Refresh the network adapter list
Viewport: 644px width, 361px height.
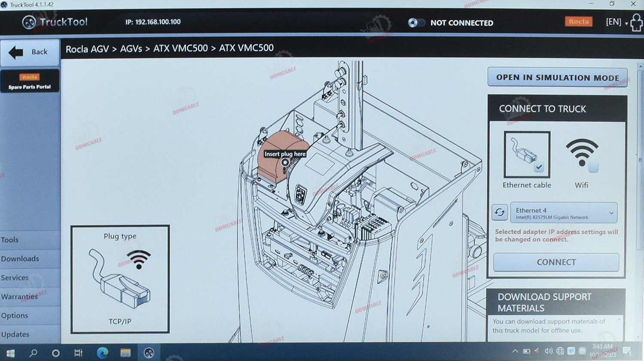pos(500,212)
